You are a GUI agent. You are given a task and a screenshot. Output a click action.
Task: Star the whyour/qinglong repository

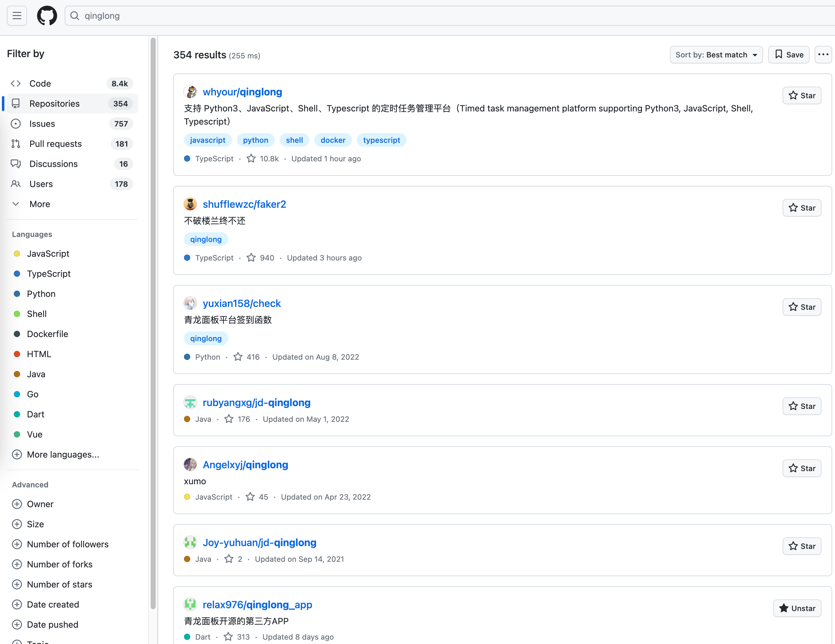802,95
